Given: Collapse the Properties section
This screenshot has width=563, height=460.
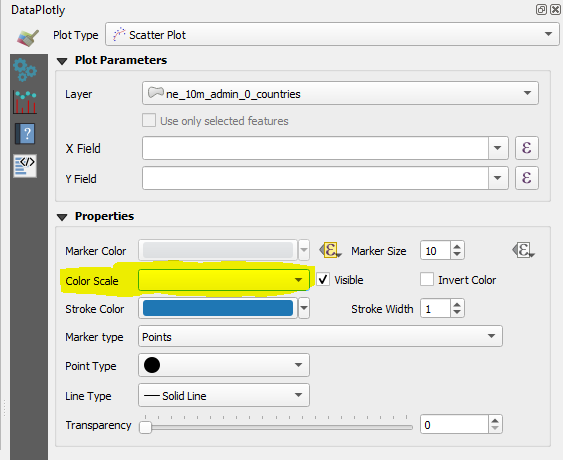Looking at the screenshot, I should pos(62,217).
